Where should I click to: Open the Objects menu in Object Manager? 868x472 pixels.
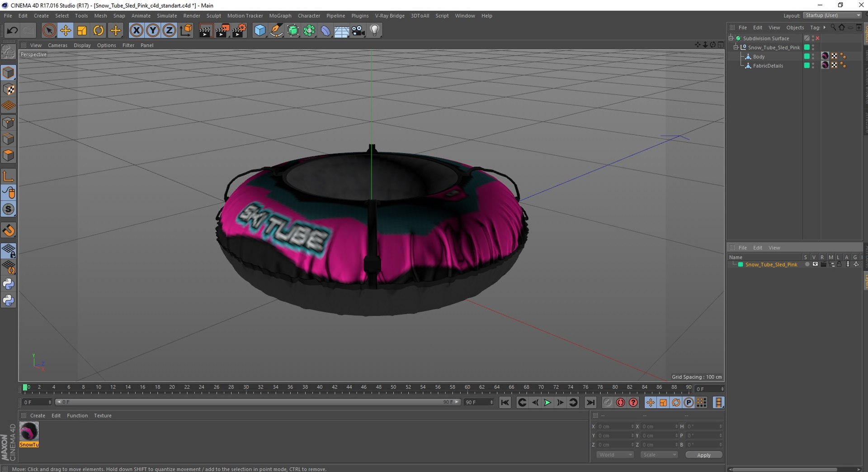coord(795,28)
